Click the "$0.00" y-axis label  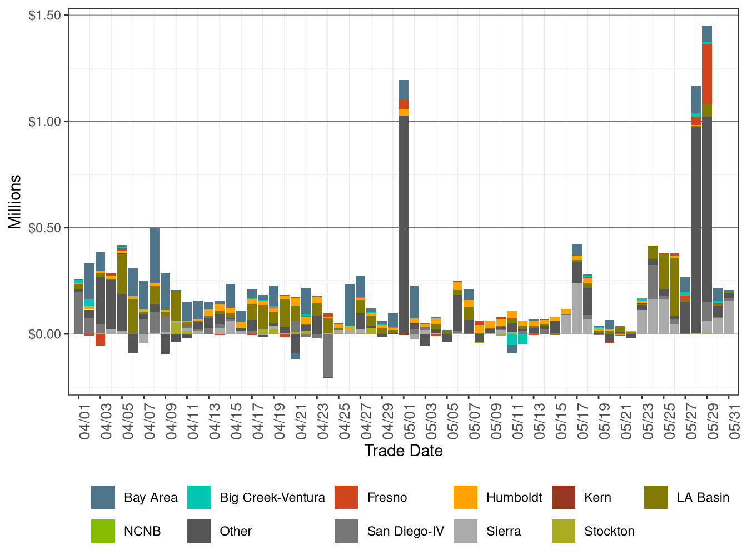(45, 334)
